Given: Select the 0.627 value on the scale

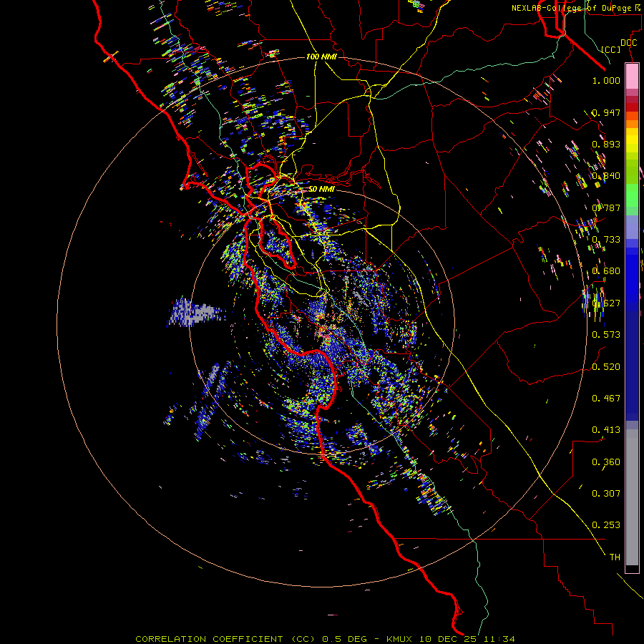Looking at the screenshot, I should click(606, 303).
